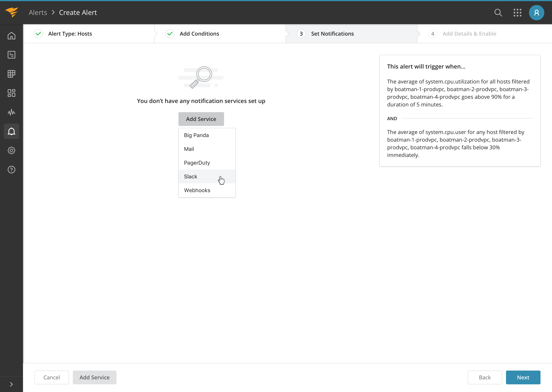Click the search magnifier in header

498,13
